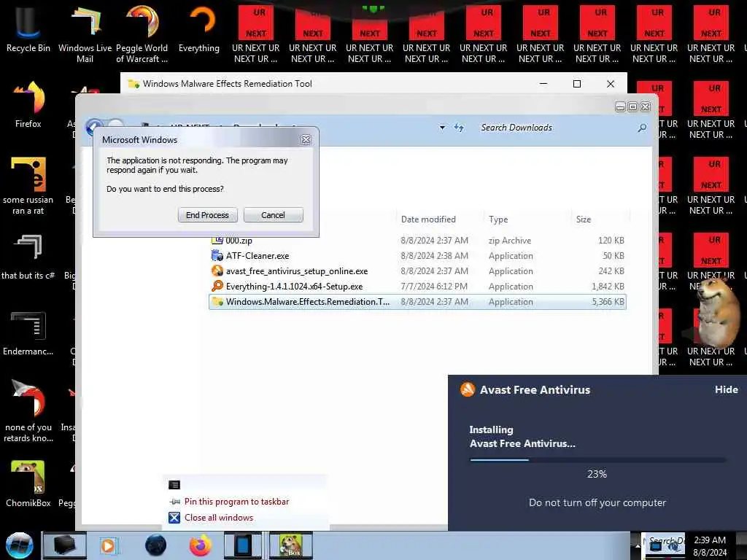Click the Explorer back arrow button
The height and width of the screenshot is (560, 747).
[x=94, y=127]
